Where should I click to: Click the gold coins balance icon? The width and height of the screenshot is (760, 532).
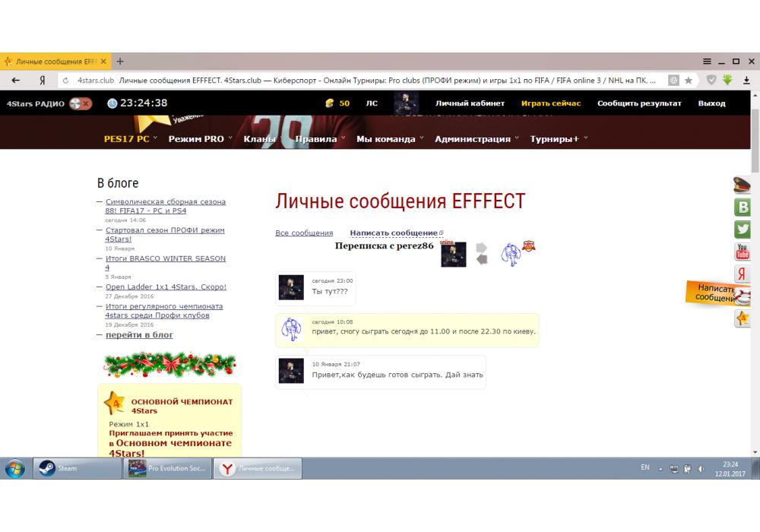(329, 103)
